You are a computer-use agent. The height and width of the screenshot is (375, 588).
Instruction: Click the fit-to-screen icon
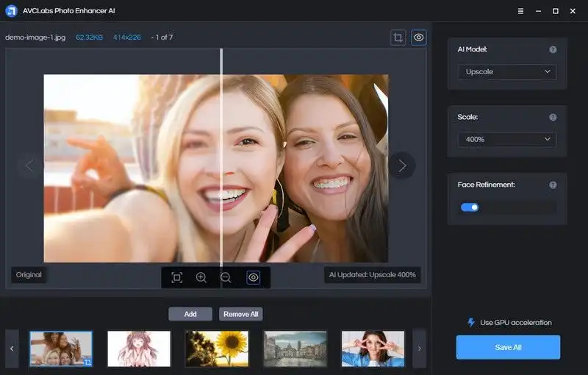176,277
